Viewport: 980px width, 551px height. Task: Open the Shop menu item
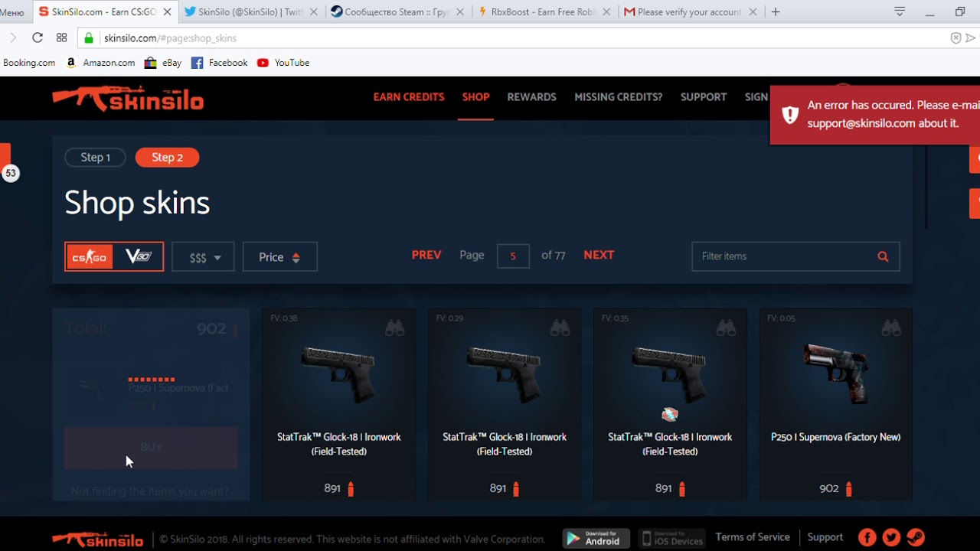pos(475,97)
